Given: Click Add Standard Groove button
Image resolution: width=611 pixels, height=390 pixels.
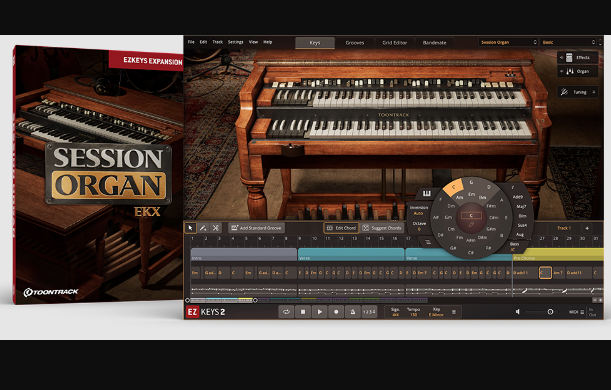Looking at the screenshot, I should pos(257,228).
